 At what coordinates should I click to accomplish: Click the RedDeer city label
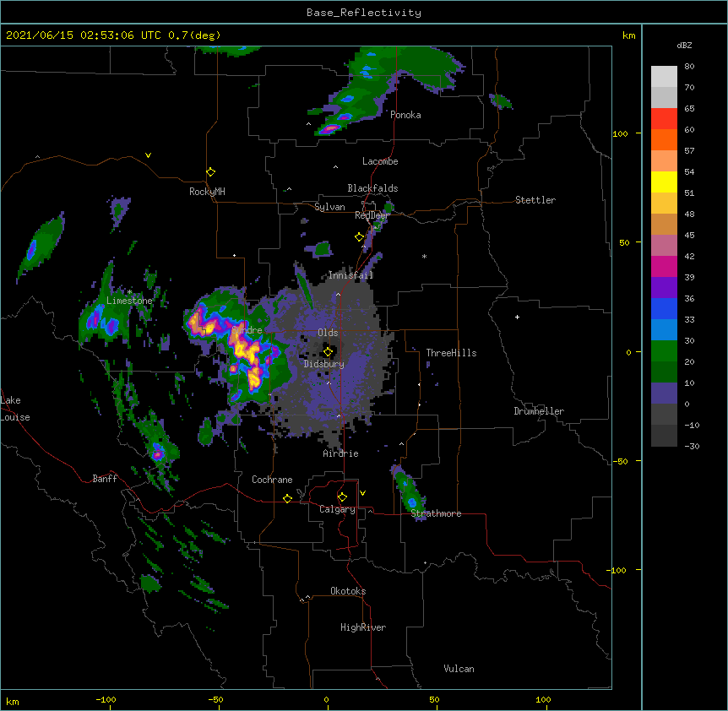372,215
